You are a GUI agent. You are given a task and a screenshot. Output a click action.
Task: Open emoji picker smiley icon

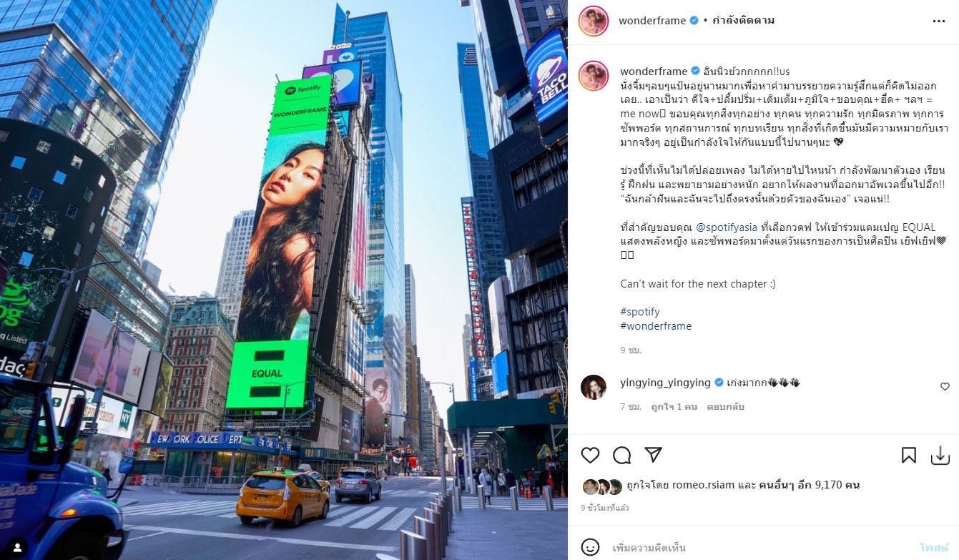(590, 547)
